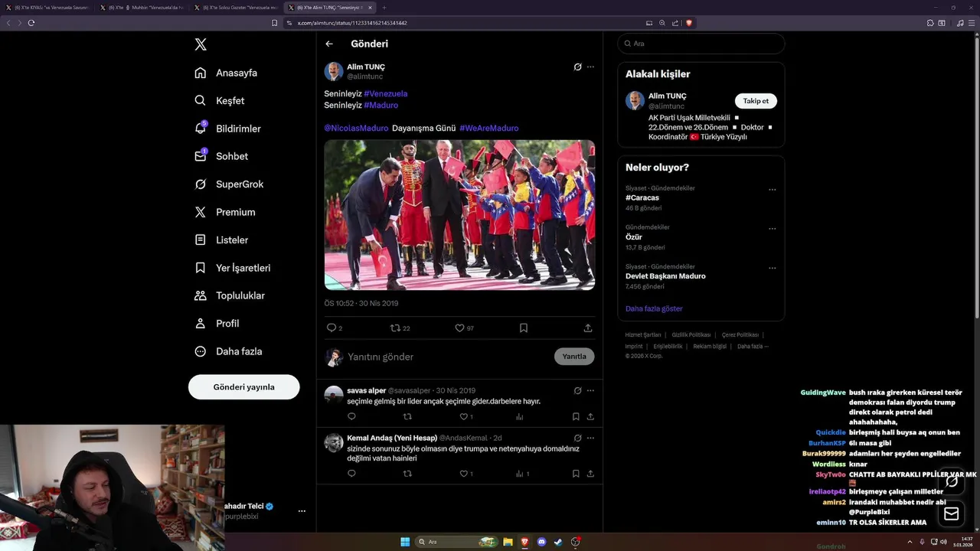The width and height of the screenshot is (980, 551).
Task: Bookmark savas alper's comment
Action: click(x=576, y=416)
